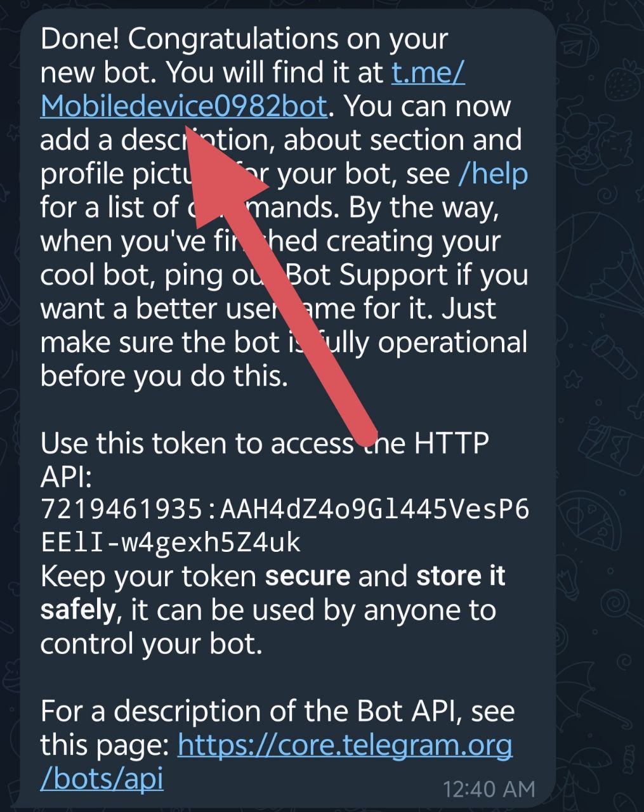Copy the token line starting 7219461935
Screen dimensions: 644x812
284,509
